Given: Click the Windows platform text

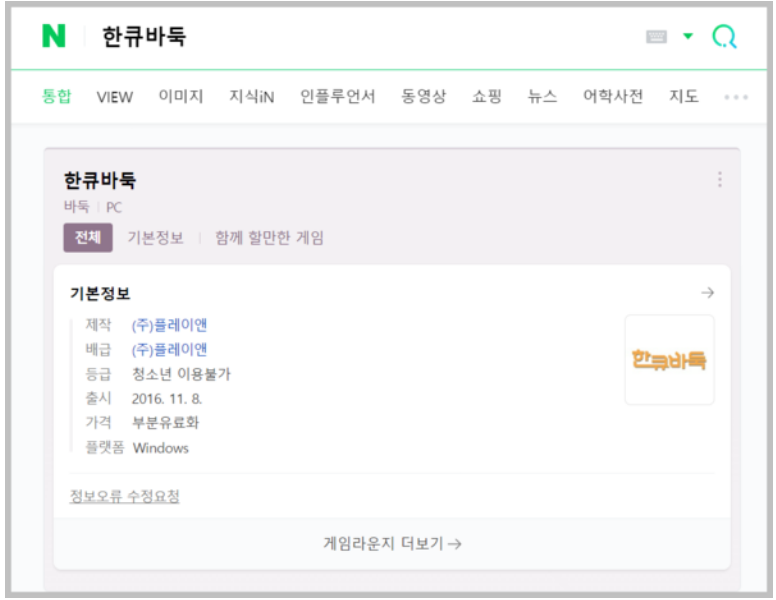Looking at the screenshot, I should point(161,448).
